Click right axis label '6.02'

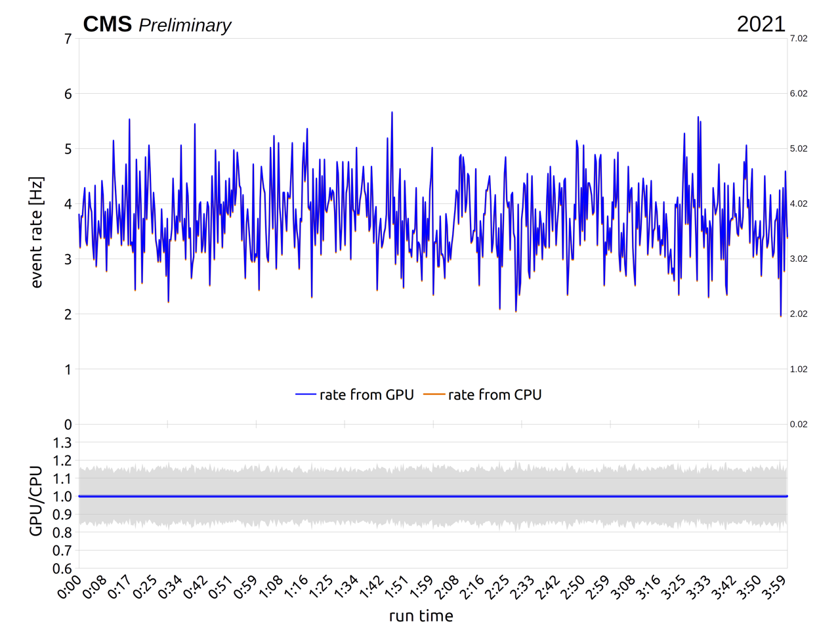(799, 93)
